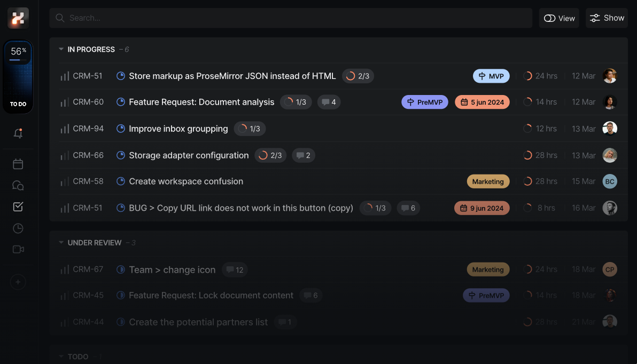This screenshot has height=364, width=637.
Task: Click the Marketing label on Create workspace confusion
Action: click(488, 181)
